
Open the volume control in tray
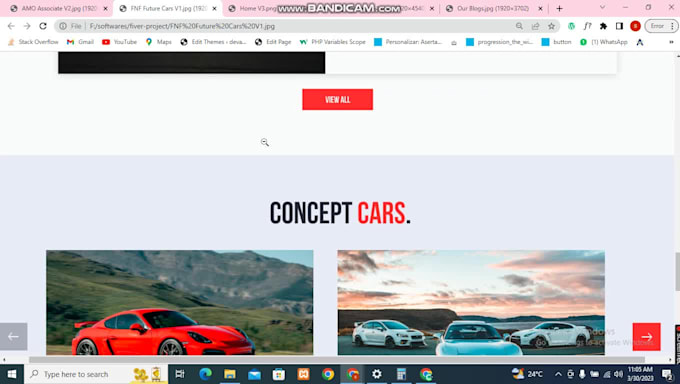tap(619, 374)
